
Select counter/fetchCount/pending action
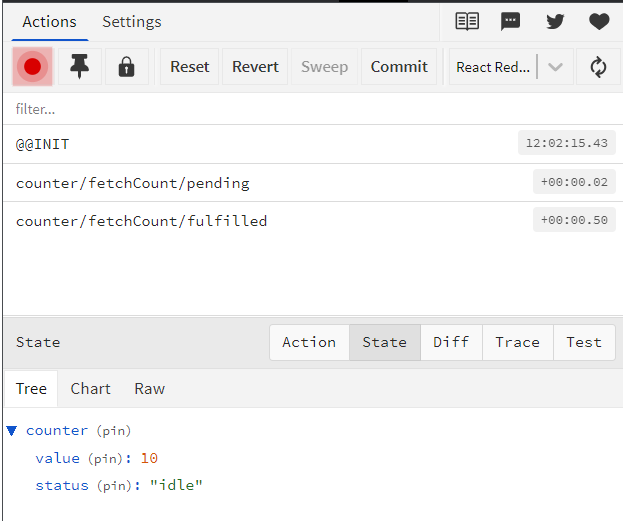click(313, 183)
